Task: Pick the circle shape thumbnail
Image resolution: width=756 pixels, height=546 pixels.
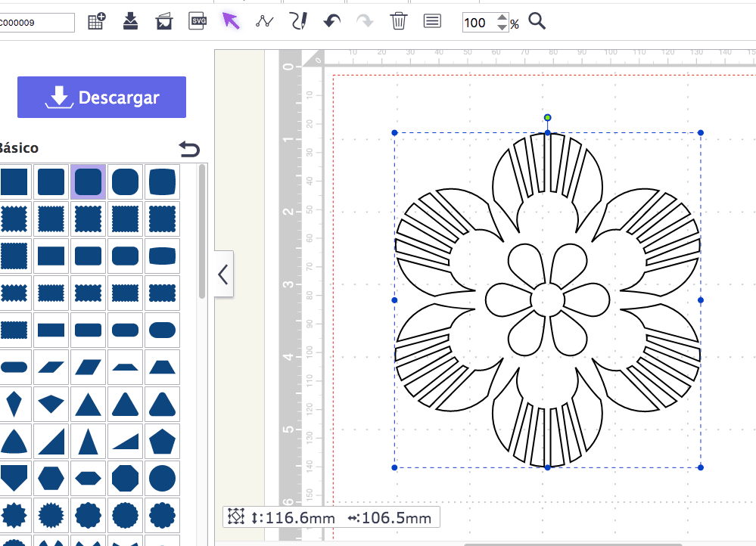Action: [162, 479]
